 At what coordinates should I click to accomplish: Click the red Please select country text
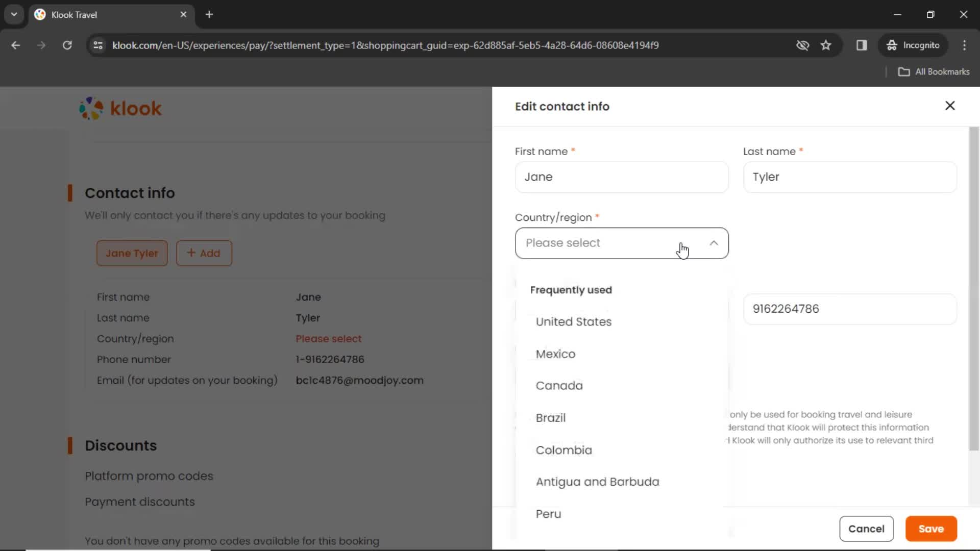click(x=328, y=339)
